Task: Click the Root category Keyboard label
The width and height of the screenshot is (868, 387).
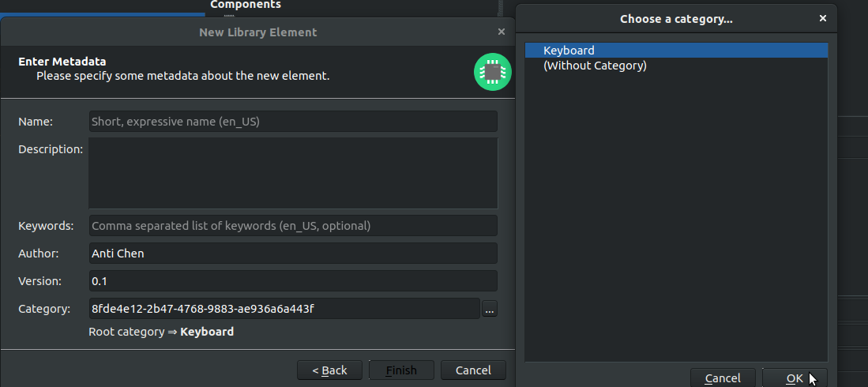Action: click(x=161, y=332)
